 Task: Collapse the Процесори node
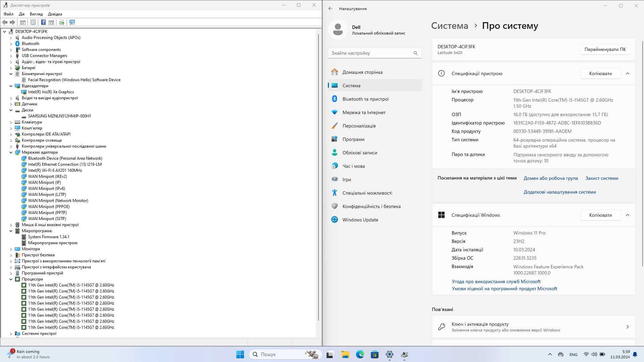tap(11, 279)
